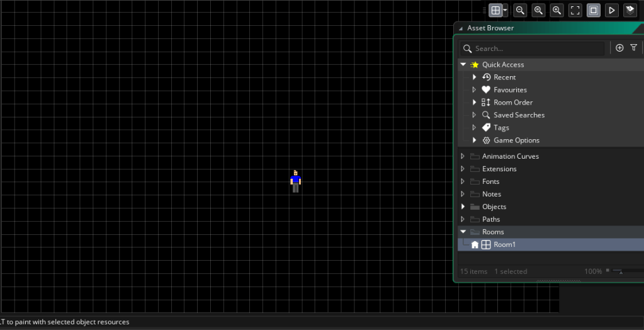Expand the Recent tree node
Screen dimensions: 644x330
475,77
